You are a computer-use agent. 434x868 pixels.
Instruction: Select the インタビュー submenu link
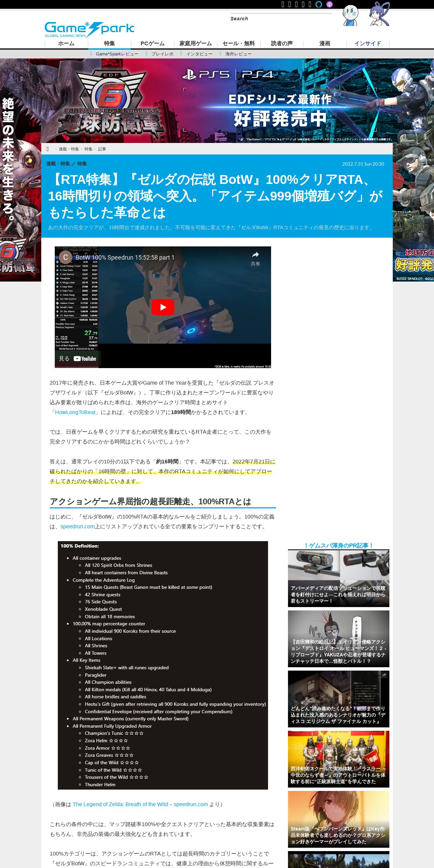199,54
